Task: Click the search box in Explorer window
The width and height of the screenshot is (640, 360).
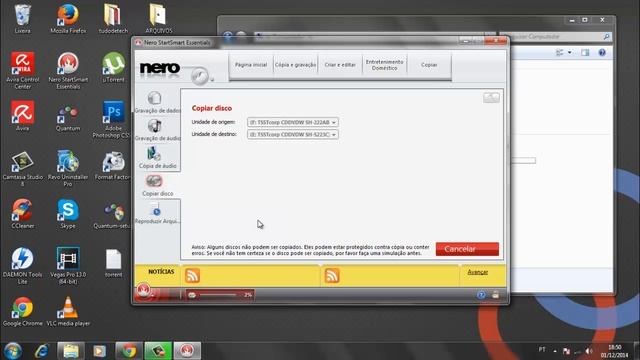Action: [556, 37]
